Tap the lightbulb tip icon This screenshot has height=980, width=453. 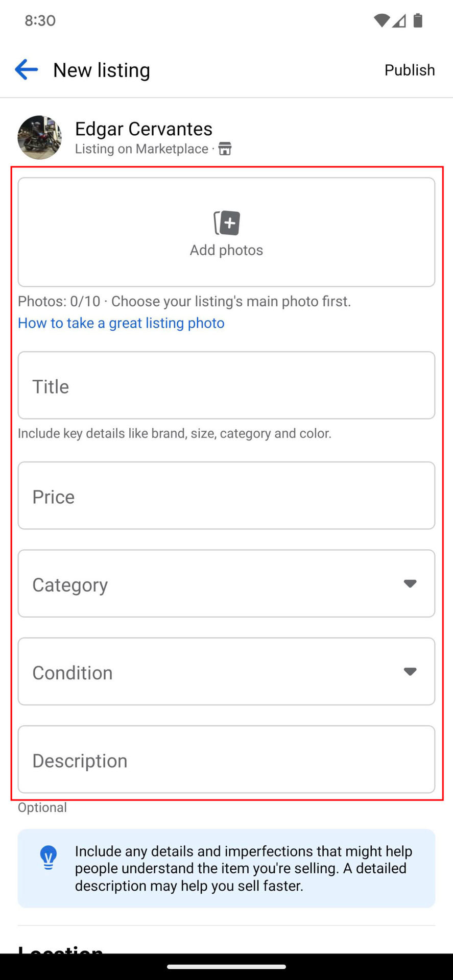pyautogui.click(x=49, y=857)
